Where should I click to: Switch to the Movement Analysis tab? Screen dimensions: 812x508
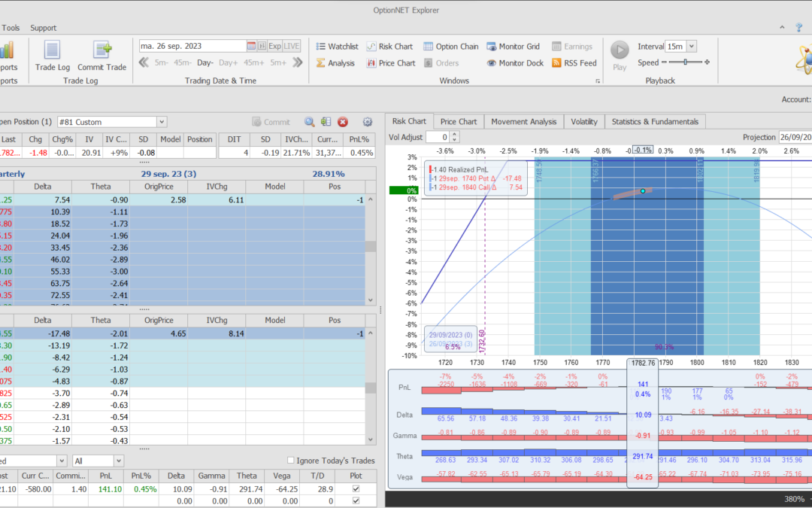[x=524, y=121]
